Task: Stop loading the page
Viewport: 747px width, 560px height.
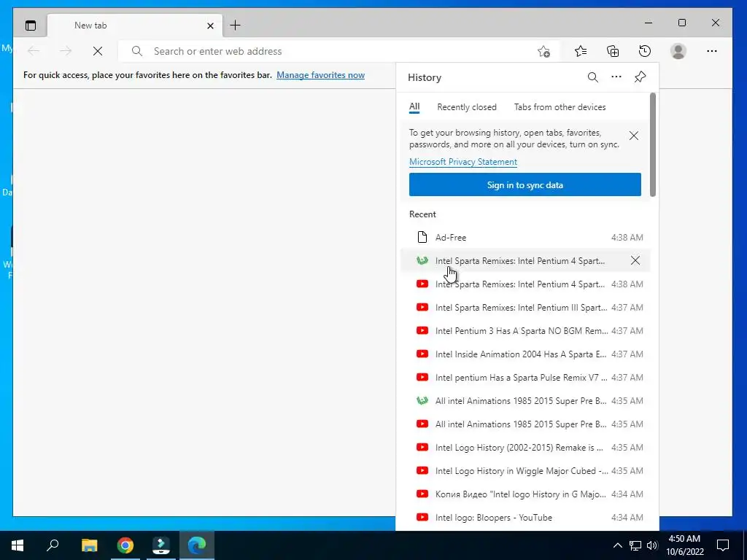Action: pyautogui.click(x=98, y=51)
